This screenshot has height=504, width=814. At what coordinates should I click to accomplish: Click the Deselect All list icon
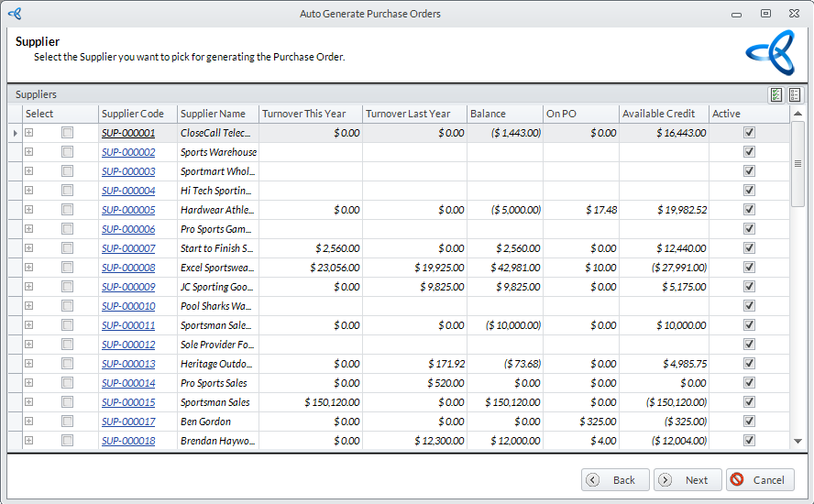(795, 94)
